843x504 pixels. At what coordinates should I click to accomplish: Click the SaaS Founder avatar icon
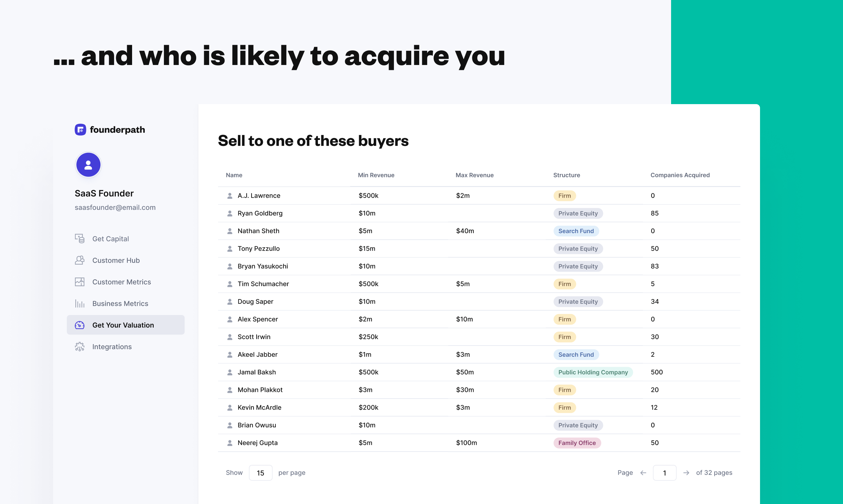point(88,165)
